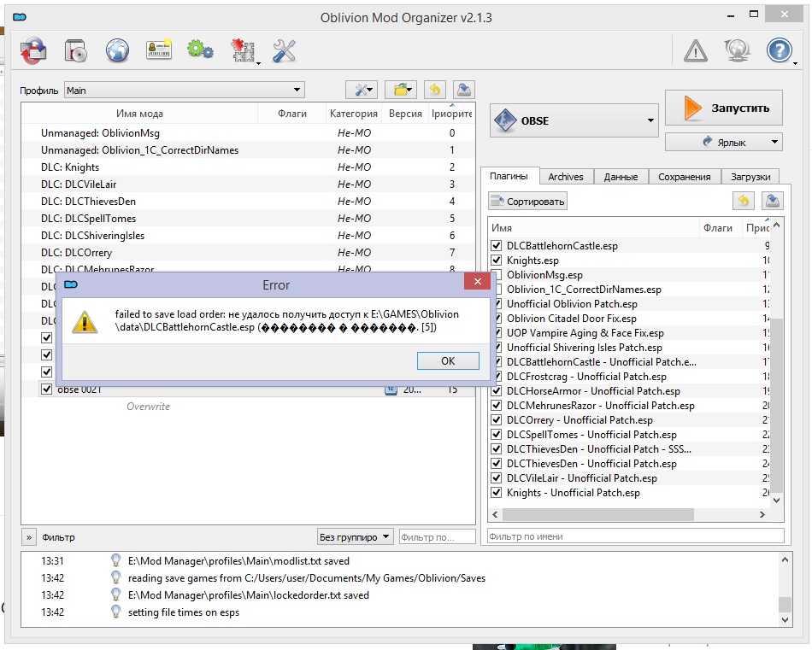Click restore backup arrow above mod list
Screen dimensions: 812x650
pos(435,90)
